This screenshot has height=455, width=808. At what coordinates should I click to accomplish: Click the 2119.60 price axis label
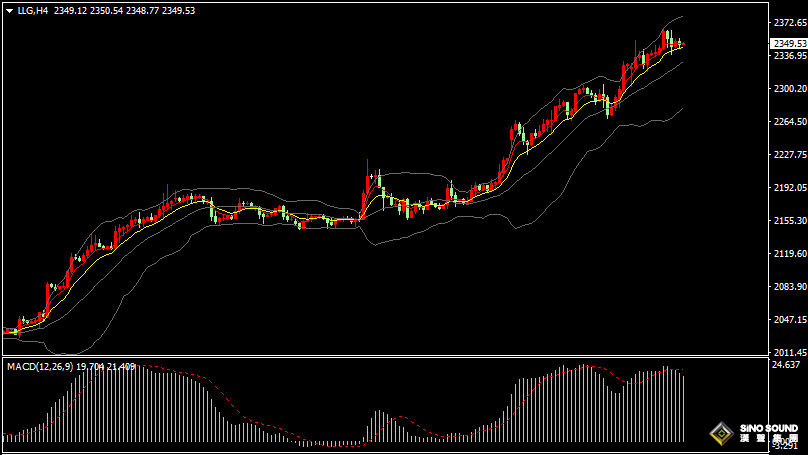point(789,254)
